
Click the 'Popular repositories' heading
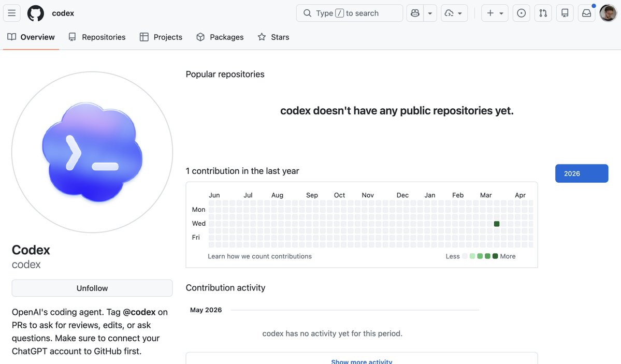click(225, 74)
